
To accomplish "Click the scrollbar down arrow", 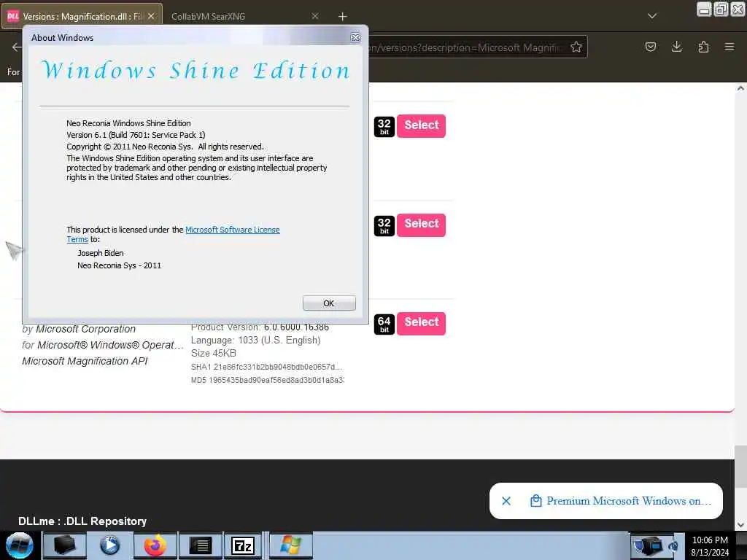I will (740, 525).
